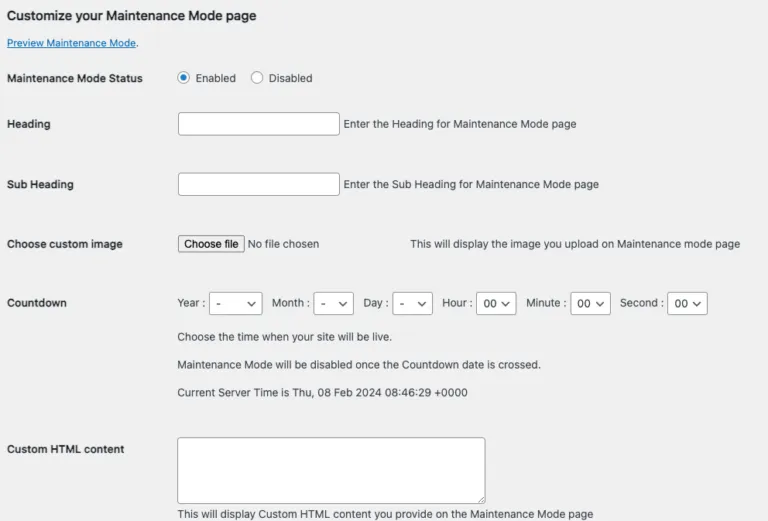
Task: Click 'Enter the Heading for Maintenance Mode page' hint
Action: pos(460,124)
